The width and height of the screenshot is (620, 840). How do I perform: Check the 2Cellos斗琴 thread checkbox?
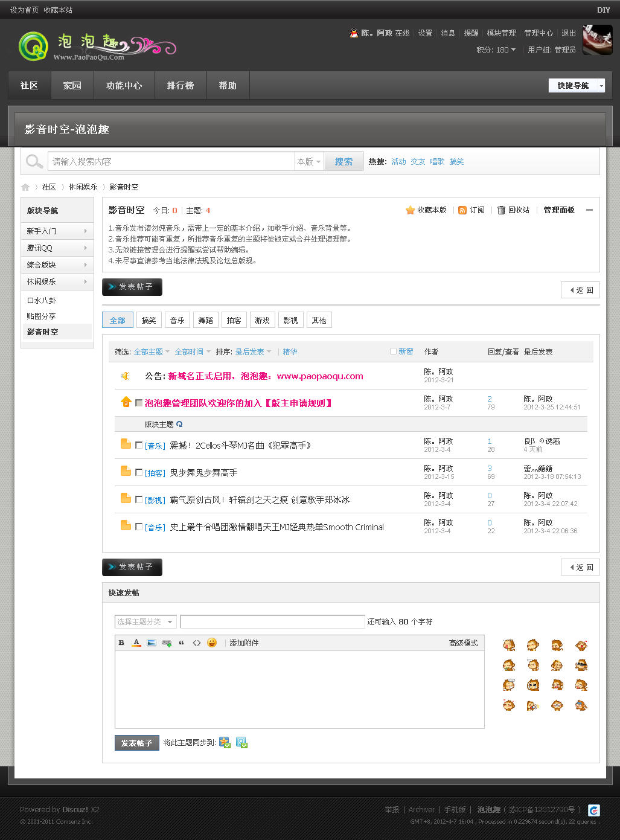139,445
